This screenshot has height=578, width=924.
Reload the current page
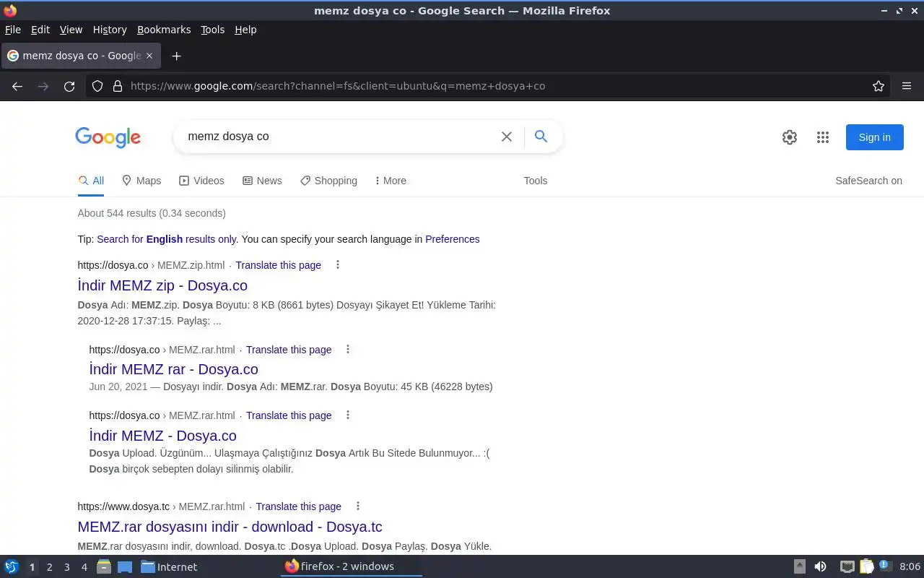click(69, 86)
